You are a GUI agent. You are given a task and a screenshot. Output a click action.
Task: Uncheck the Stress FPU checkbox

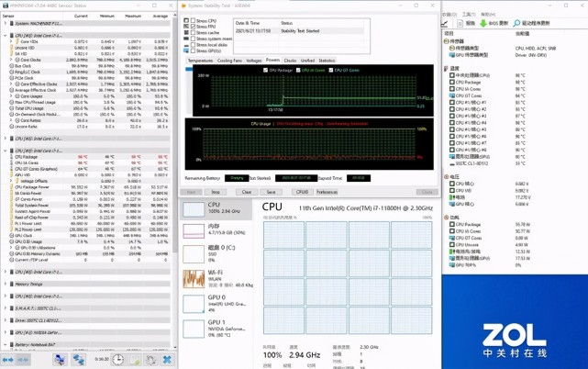[x=194, y=27]
